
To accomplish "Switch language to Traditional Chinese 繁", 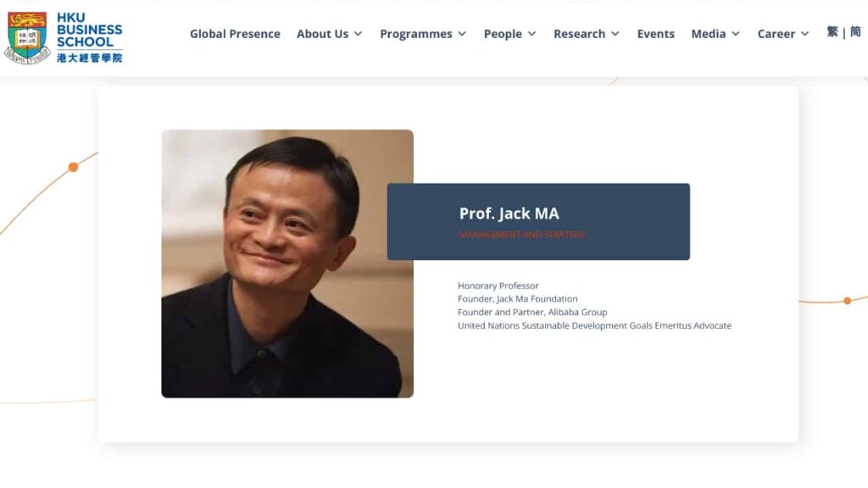I will click(832, 31).
